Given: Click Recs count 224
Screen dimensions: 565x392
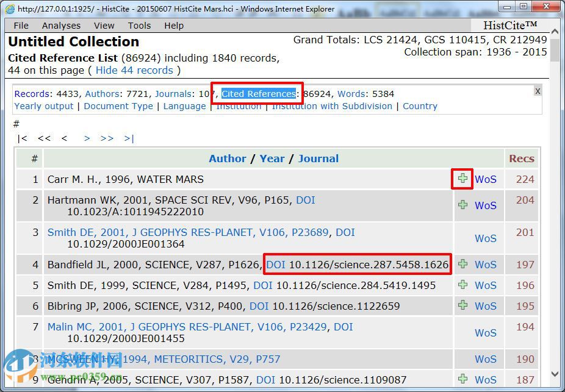Looking at the screenshot, I should click(525, 179).
